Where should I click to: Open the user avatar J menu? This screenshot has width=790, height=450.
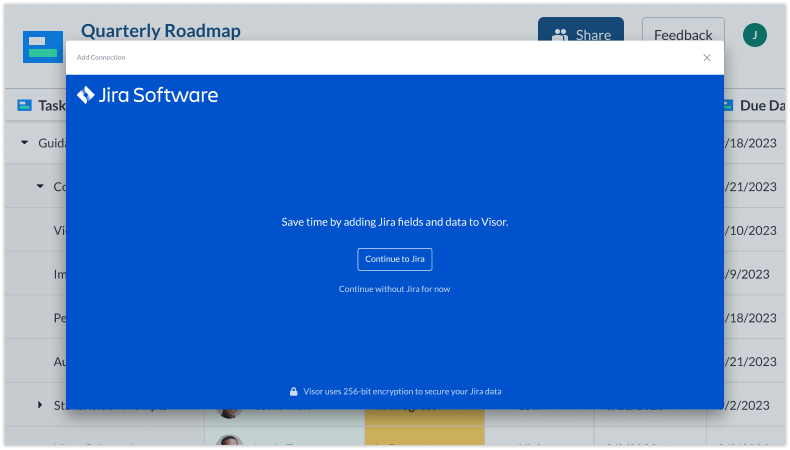755,35
